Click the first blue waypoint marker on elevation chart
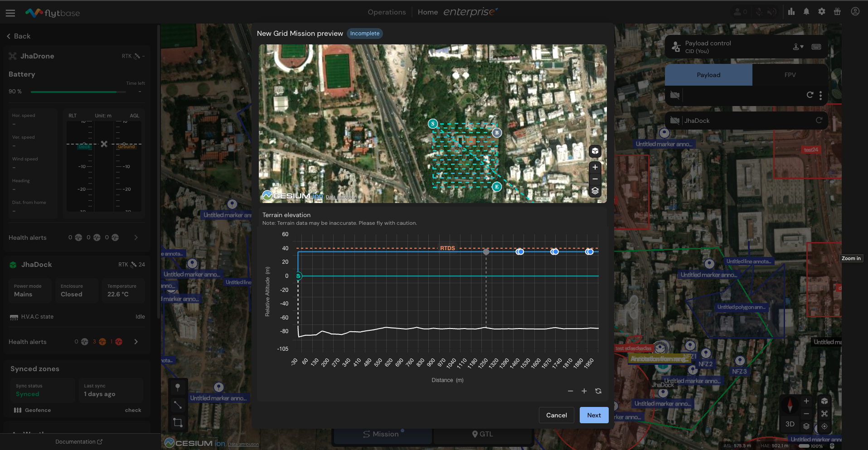This screenshot has height=450, width=868. (520, 252)
